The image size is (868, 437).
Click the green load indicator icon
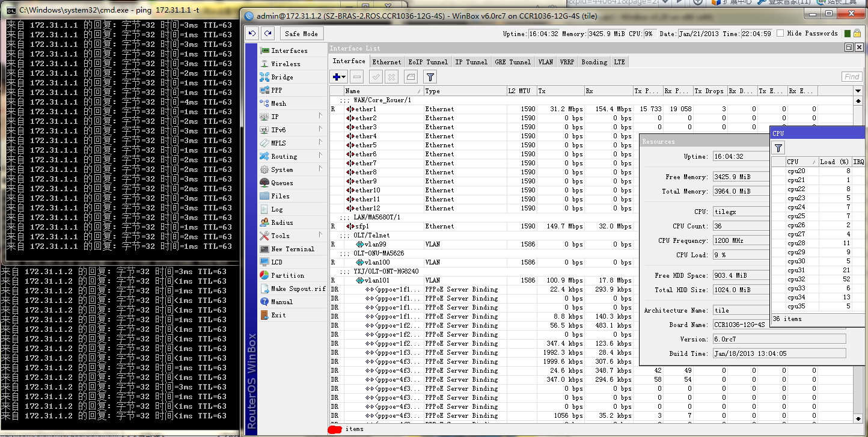[848, 34]
